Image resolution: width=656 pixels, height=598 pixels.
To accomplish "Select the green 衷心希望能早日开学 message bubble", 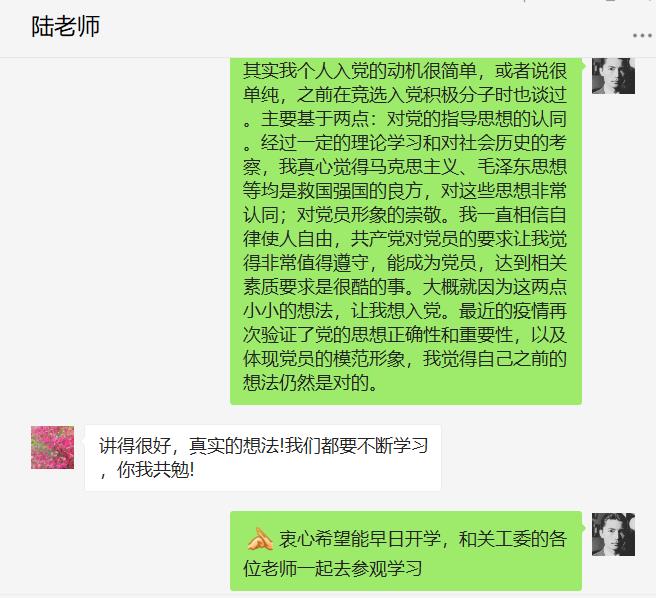I will 406,551.
